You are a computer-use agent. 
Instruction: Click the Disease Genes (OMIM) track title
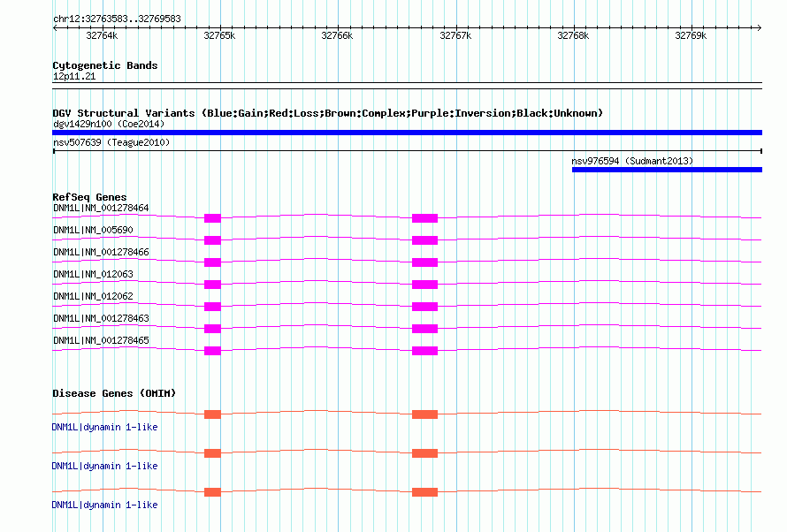(x=114, y=393)
